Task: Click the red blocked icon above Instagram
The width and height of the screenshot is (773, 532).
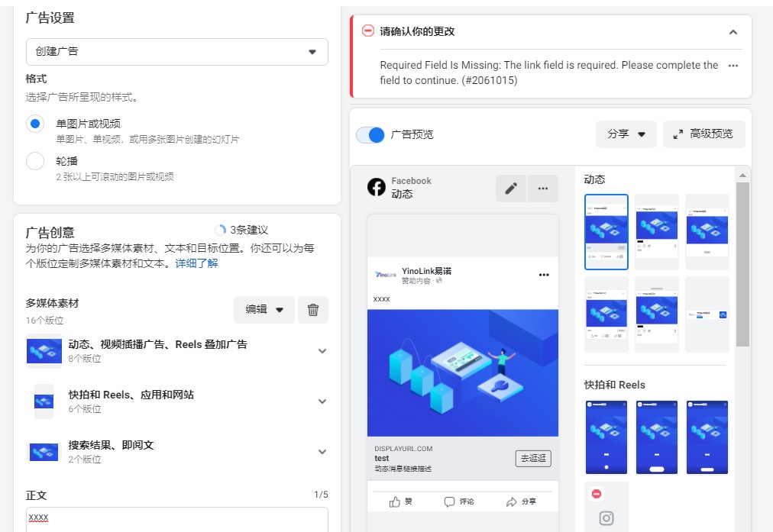Action: pyautogui.click(x=597, y=494)
